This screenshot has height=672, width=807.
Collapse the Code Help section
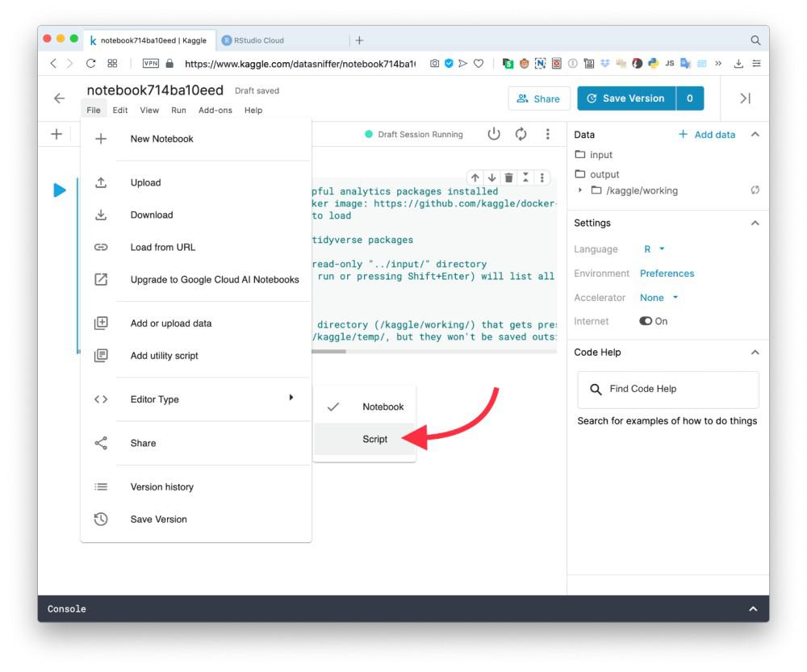click(755, 353)
